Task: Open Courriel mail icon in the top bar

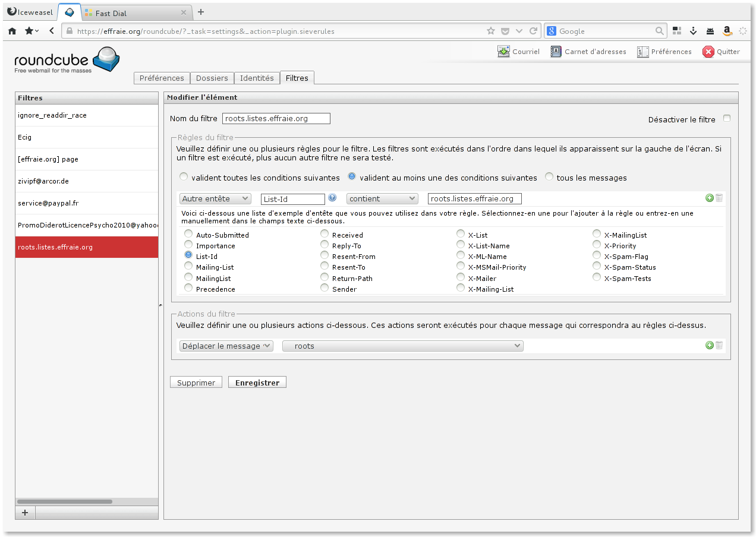Action: [x=503, y=52]
